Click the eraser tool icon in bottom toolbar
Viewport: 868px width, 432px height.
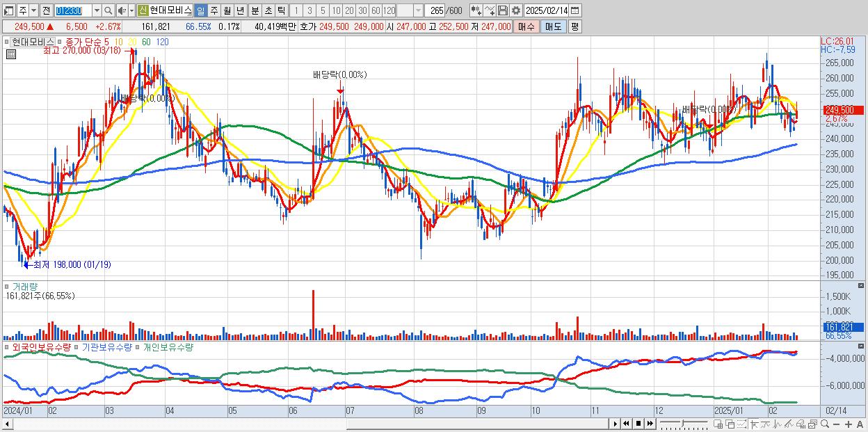click(x=801, y=424)
